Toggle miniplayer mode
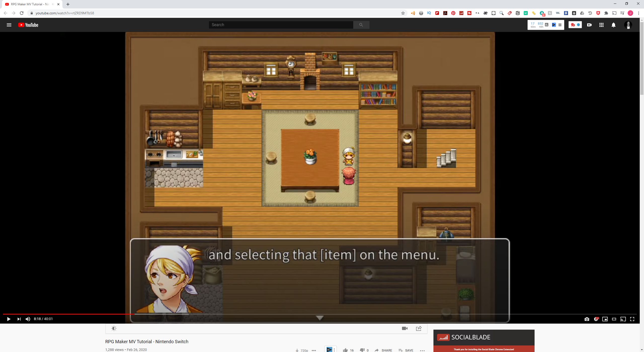 605,319
